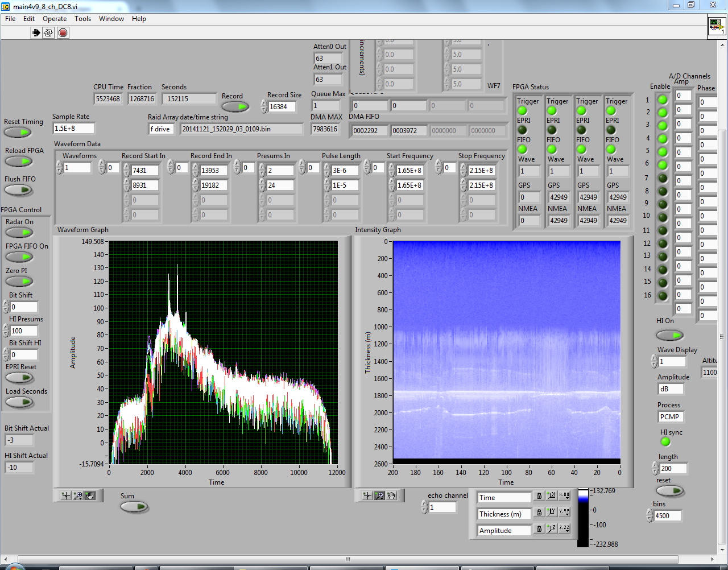The width and height of the screenshot is (728, 570).
Task: Click the echo channel increment arrow
Action: tap(424, 503)
